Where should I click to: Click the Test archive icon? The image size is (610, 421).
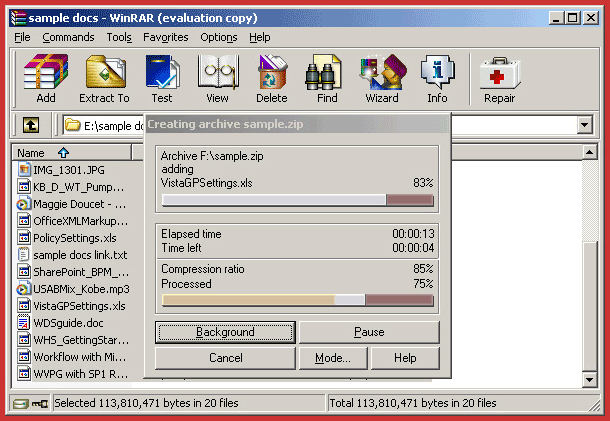pyautogui.click(x=162, y=72)
